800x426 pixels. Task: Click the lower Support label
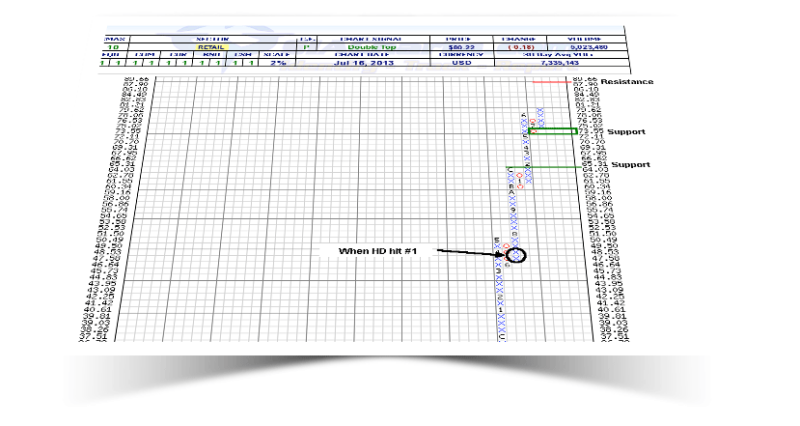tap(631, 164)
